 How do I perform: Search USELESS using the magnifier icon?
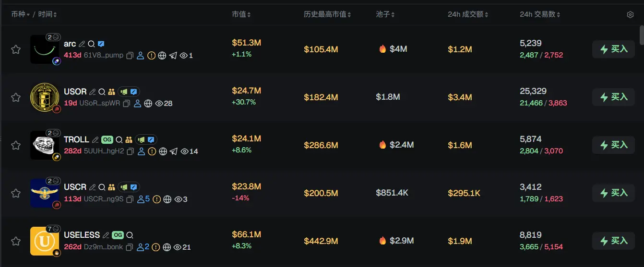click(130, 235)
